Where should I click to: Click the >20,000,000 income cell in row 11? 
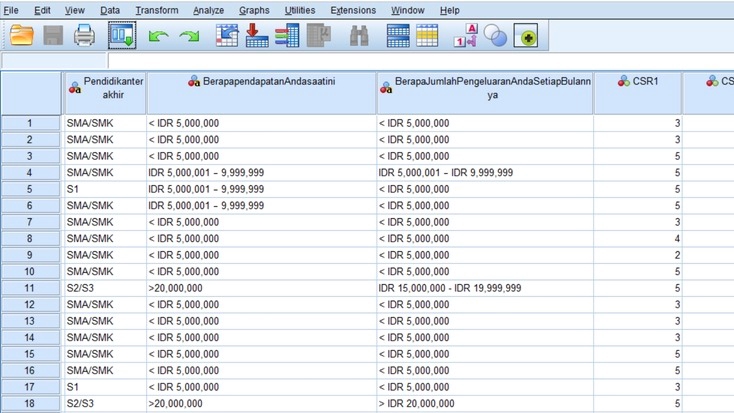(x=262, y=288)
